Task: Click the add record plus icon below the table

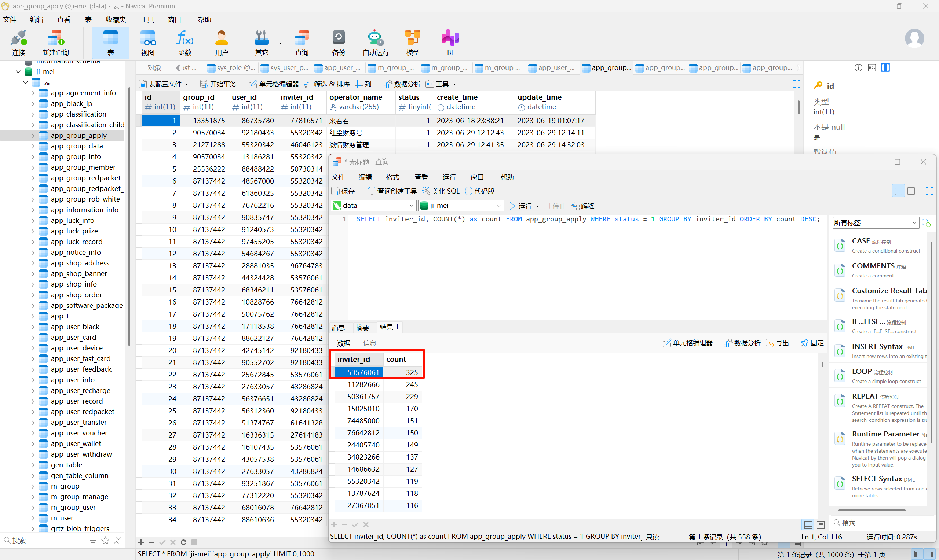Action: point(141,542)
